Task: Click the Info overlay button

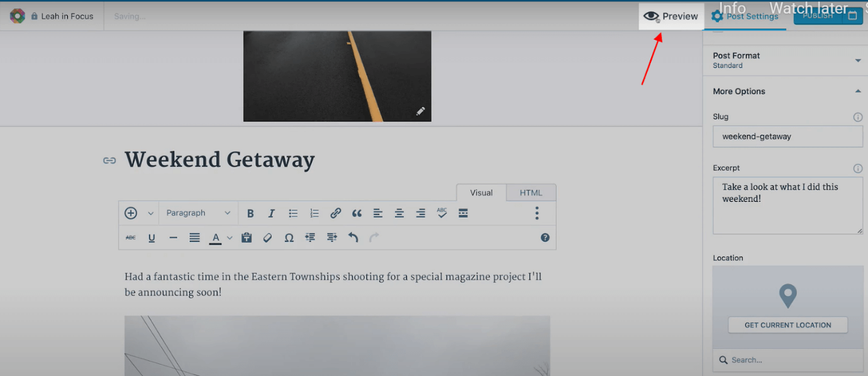Action: (x=732, y=8)
